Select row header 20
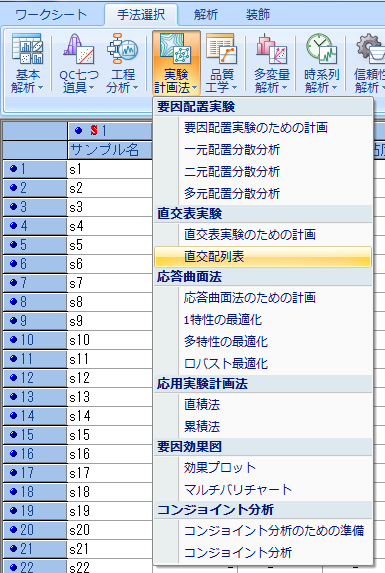The height and width of the screenshot is (573, 385). (x=35, y=530)
